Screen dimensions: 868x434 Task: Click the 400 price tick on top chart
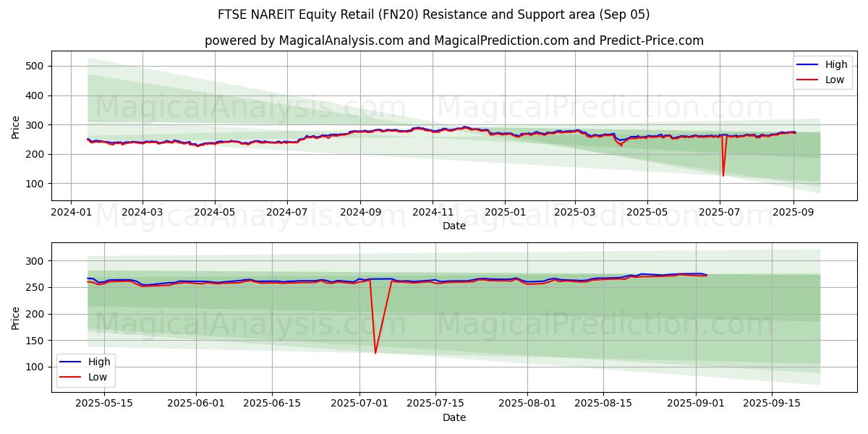coord(35,95)
